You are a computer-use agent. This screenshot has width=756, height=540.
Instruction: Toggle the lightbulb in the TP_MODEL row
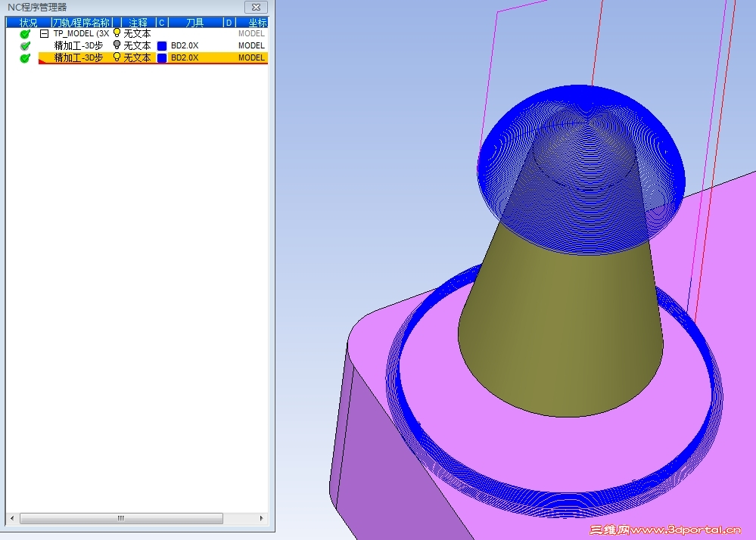click(117, 33)
